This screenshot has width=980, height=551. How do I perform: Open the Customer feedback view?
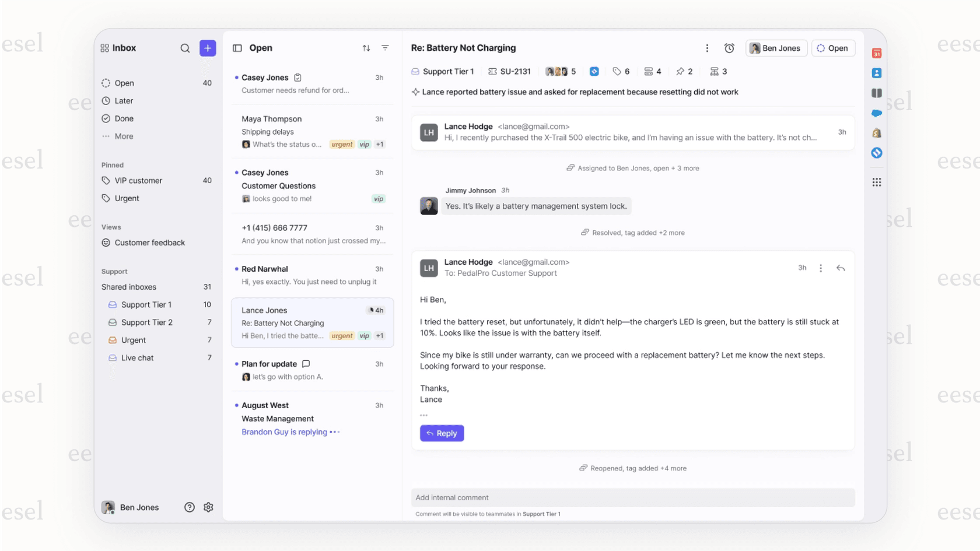point(150,243)
